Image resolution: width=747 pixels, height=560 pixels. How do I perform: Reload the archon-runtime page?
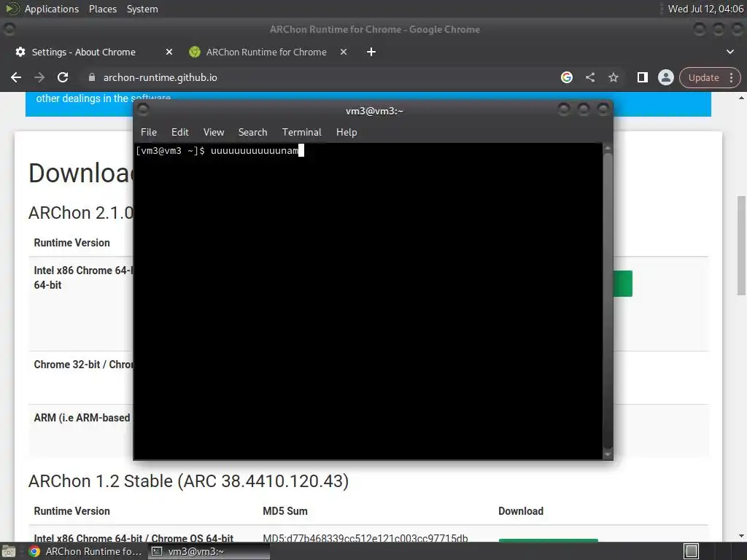click(x=63, y=77)
